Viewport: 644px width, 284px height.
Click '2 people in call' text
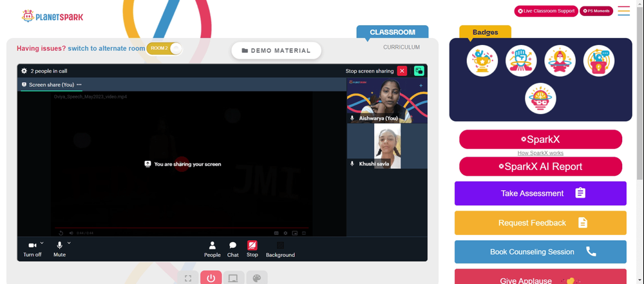pyautogui.click(x=49, y=71)
